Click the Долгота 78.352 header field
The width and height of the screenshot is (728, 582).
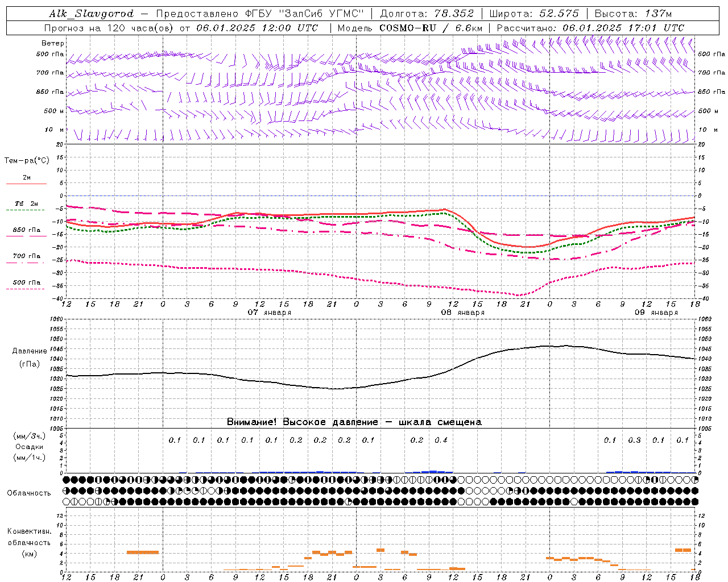coord(427,14)
